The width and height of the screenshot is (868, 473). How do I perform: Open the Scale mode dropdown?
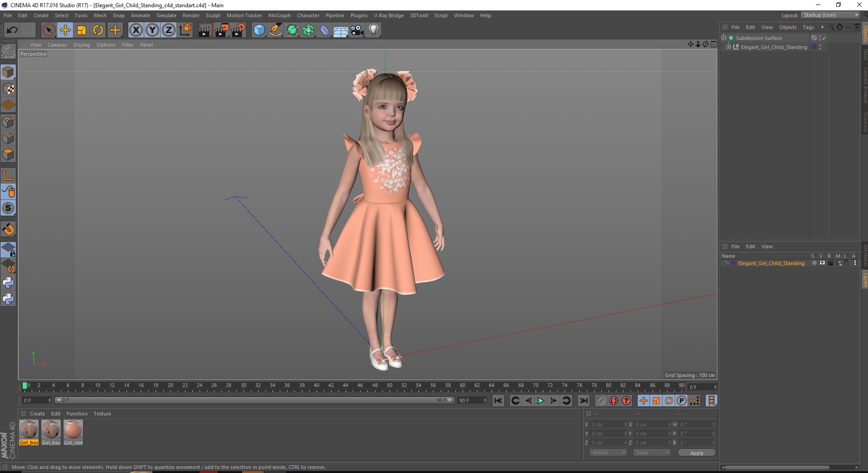click(652, 453)
